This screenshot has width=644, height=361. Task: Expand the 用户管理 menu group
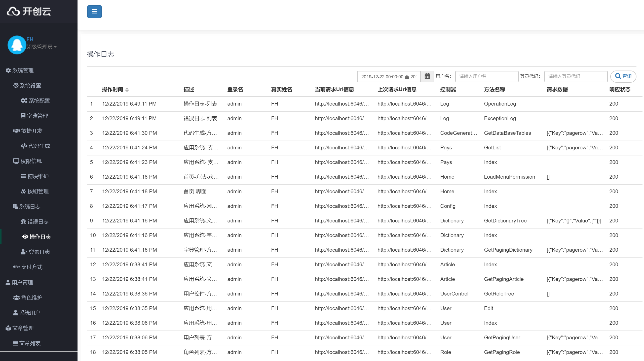[19, 282]
